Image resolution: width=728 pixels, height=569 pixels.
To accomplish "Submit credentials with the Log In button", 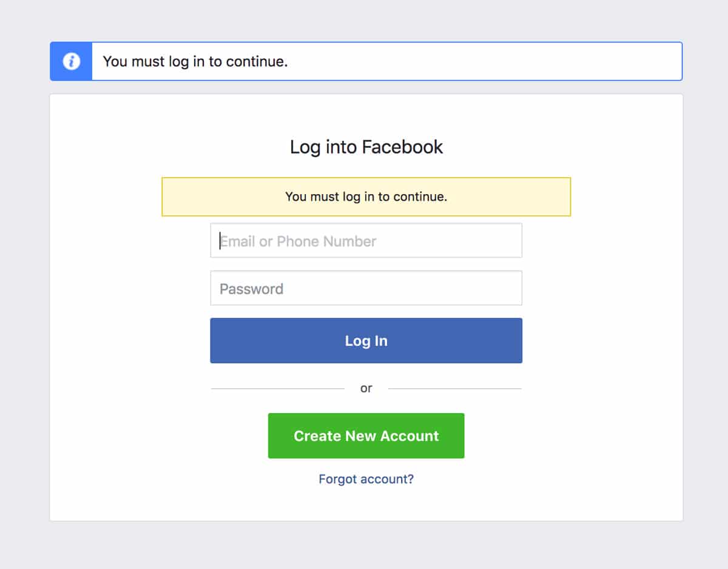I will [x=366, y=340].
